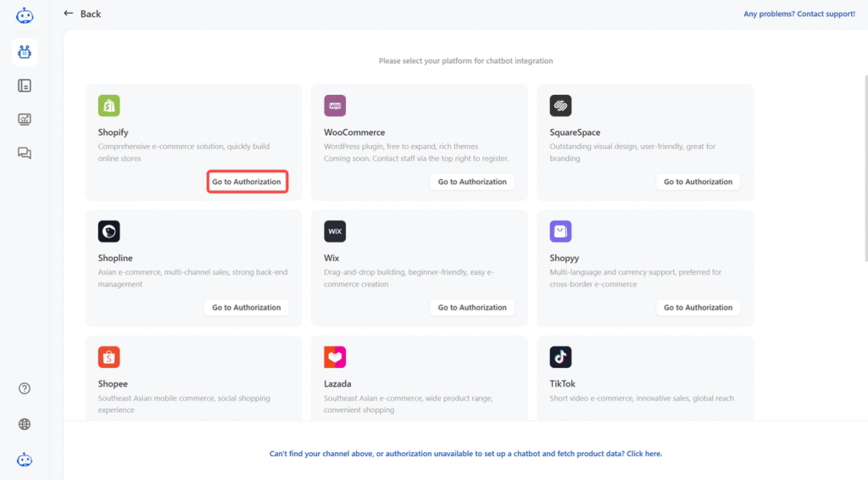
Task: Click the TikTok logo icon
Action: 561,357
